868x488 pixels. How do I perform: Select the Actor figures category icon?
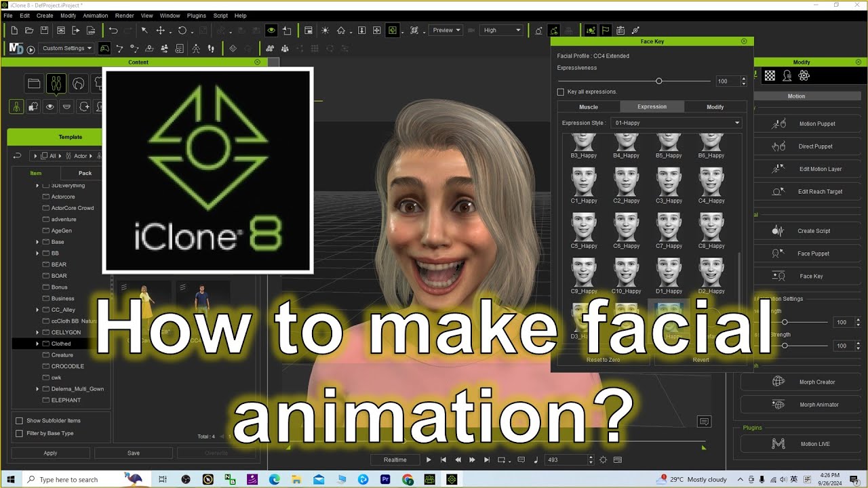pyautogui.click(x=56, y=84)
